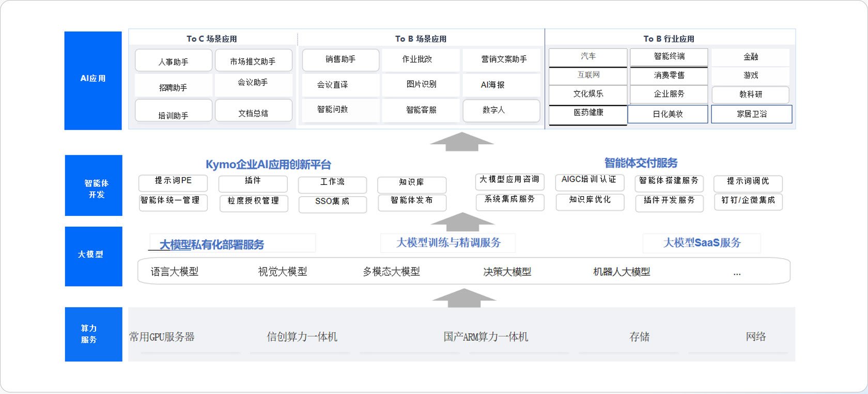The image size is (868, 394).
Task: Open the 大模型私有化部署服务 link
Action: pyautogui.click(x=212, y=245)
